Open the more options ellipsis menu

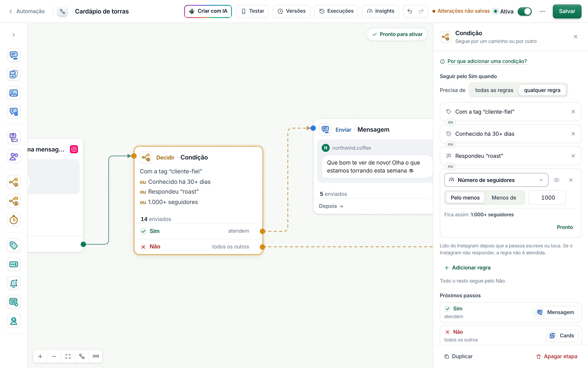click(542, 11)
